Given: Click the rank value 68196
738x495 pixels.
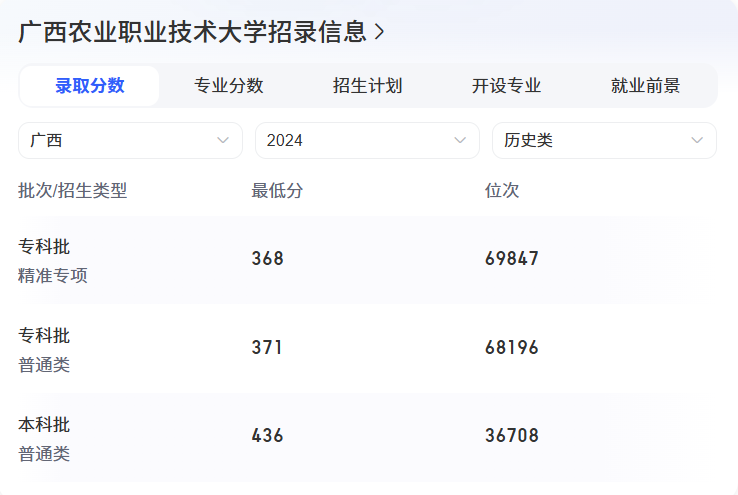Looking at the screenshot, I should (x=512, y=348).
